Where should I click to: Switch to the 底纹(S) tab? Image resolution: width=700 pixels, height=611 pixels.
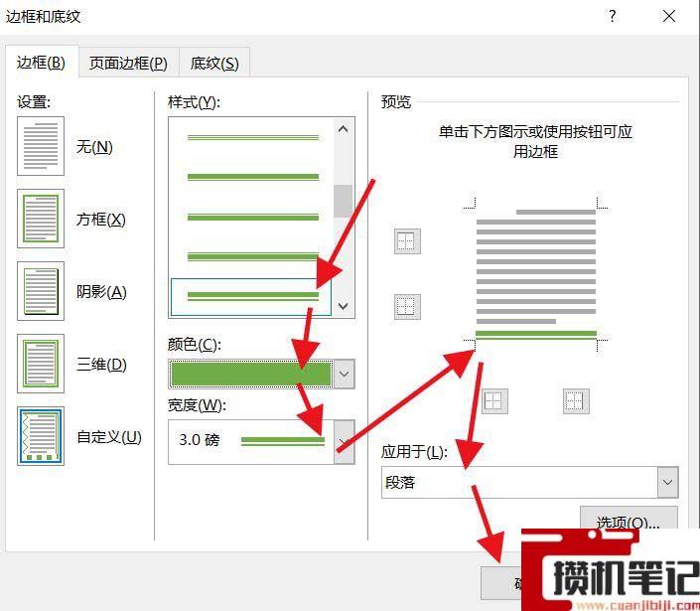214,63
